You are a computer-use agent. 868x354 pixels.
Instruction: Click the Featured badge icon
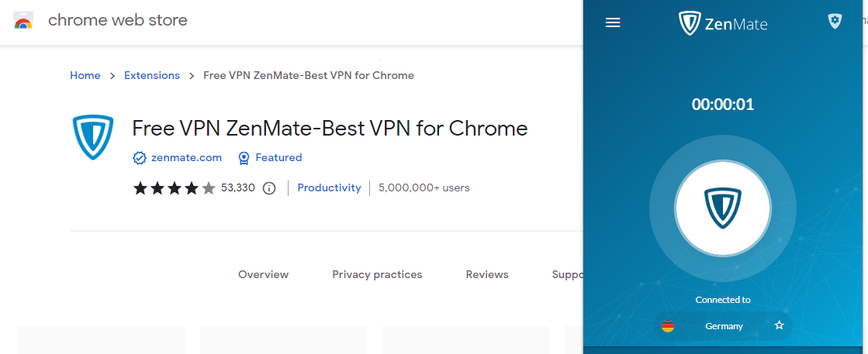[x=244, y=158]
